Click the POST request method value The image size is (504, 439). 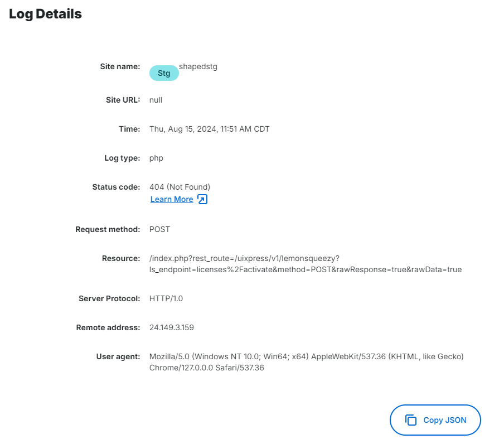click(x=159, y=229)
